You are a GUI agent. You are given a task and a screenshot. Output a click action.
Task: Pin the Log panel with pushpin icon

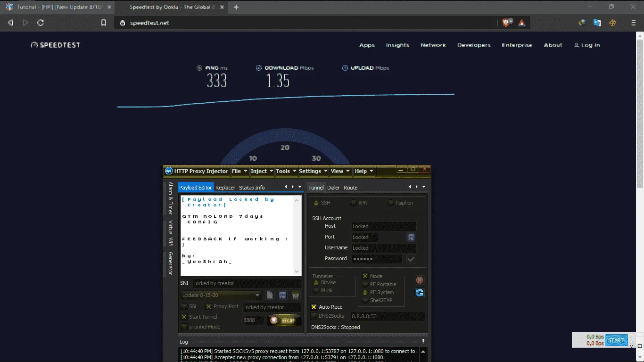click(x=423, y=341)
